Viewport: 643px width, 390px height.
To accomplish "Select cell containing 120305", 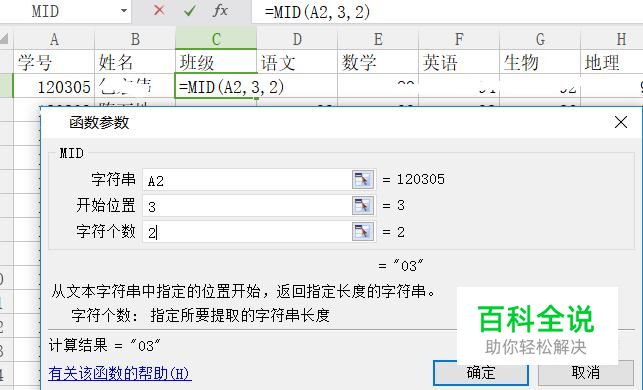I will tap(54, 86).
